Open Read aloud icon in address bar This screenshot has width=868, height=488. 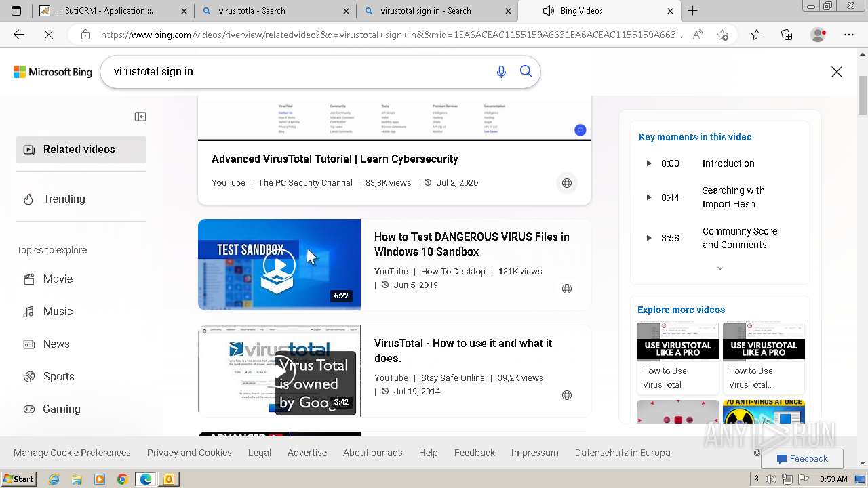(698, 35)
